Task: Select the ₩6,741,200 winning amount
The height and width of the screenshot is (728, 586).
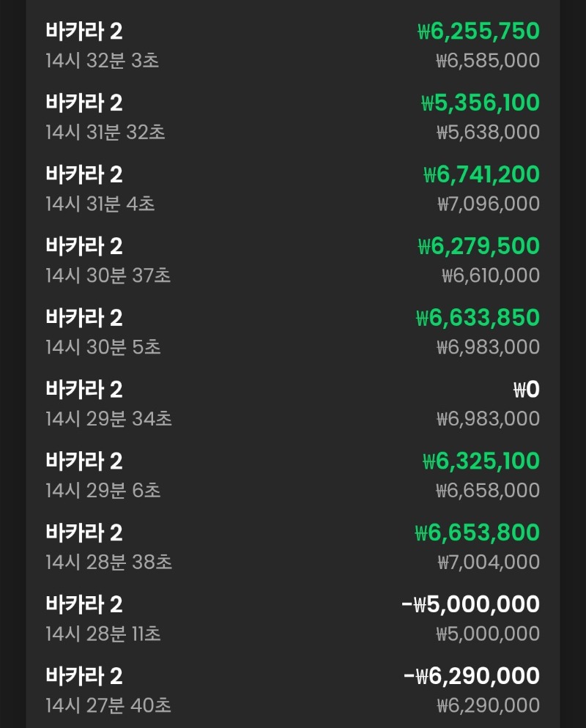Action: point(481,174)
